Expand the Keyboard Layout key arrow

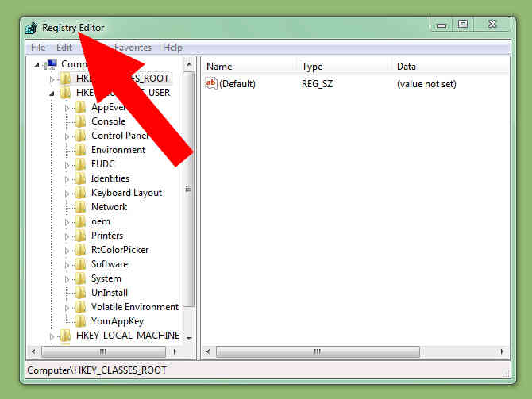tap(68, 193)
